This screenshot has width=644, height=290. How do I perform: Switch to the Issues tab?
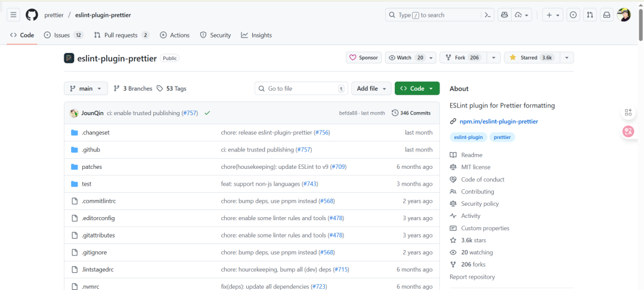(64, 35)
